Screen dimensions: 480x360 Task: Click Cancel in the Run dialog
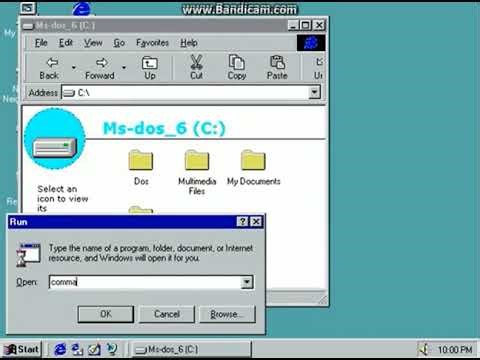coord(167,314)
